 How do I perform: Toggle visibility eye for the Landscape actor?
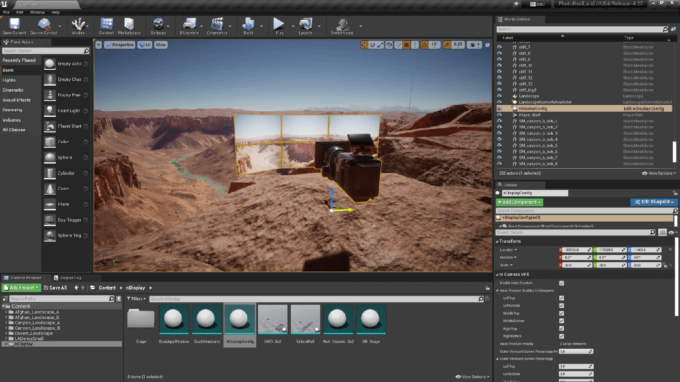point(499,96)
